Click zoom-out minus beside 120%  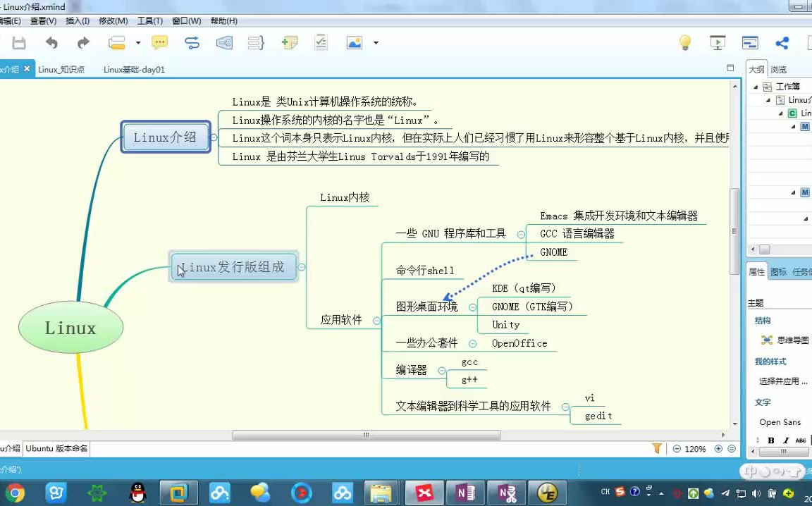(x=677, y=448)
